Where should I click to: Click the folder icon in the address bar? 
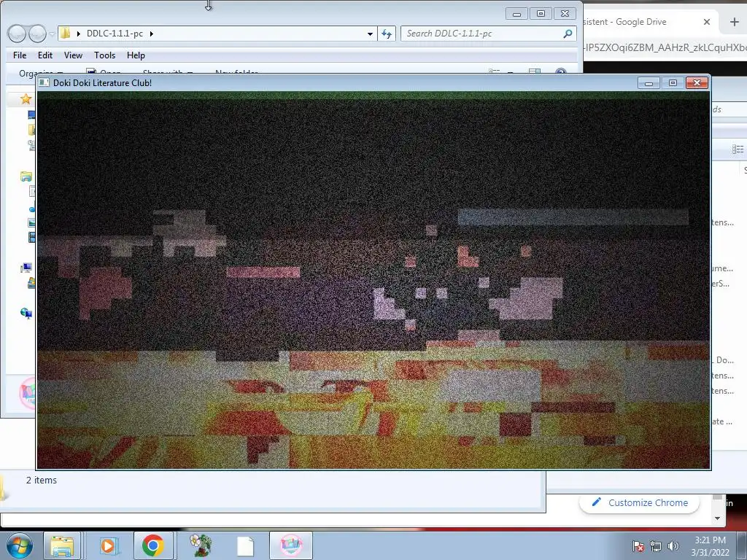tap(65, 34)
